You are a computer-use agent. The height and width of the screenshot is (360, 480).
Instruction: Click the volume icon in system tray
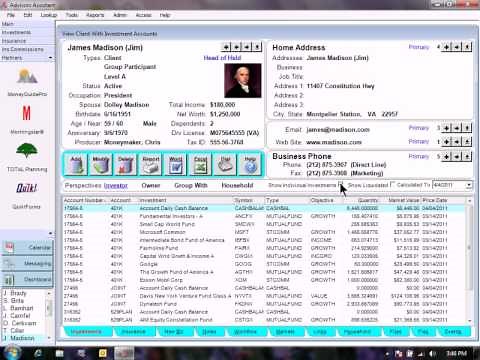pyautogui.click(x=432, y=353)
